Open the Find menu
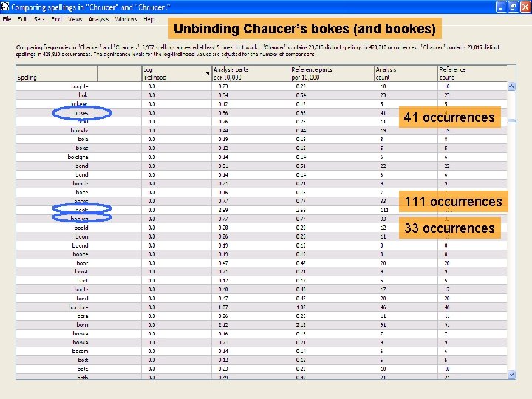The image size is (532, 399). click(56, 19)
